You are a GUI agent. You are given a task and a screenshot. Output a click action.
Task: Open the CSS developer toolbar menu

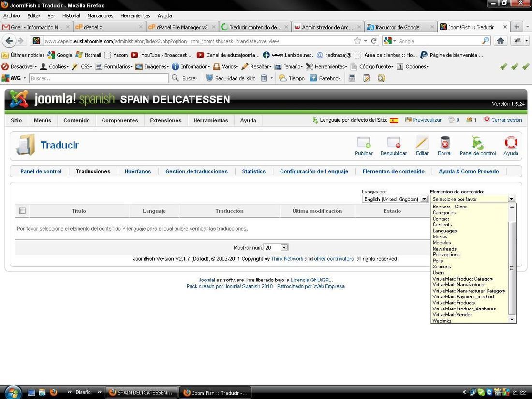coord(82,67)
